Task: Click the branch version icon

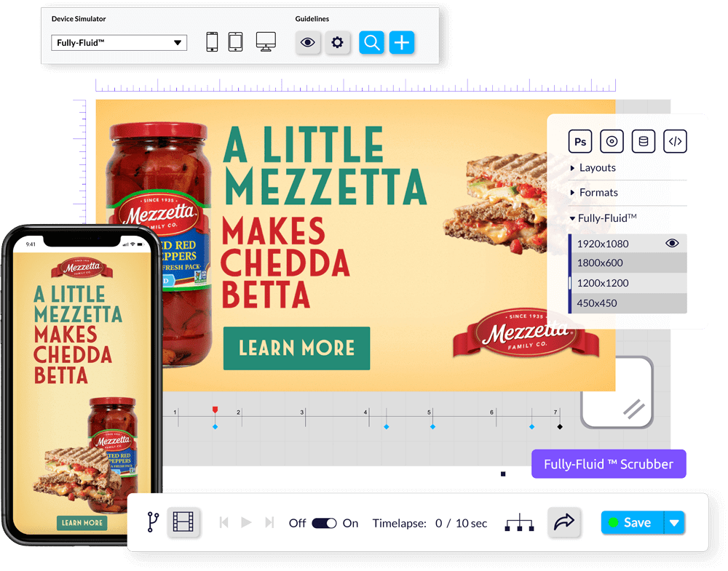Action: coord(153,522)
